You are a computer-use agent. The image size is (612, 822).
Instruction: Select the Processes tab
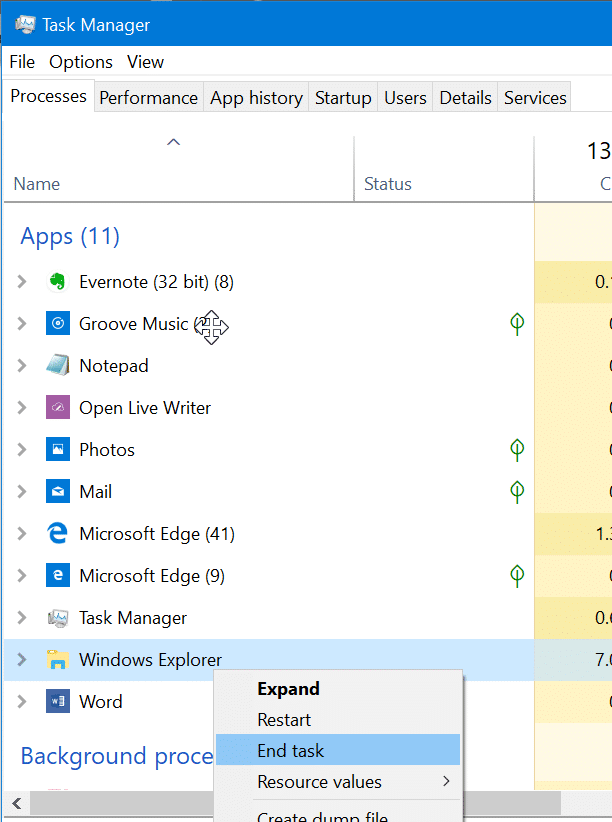coord(48,96)
